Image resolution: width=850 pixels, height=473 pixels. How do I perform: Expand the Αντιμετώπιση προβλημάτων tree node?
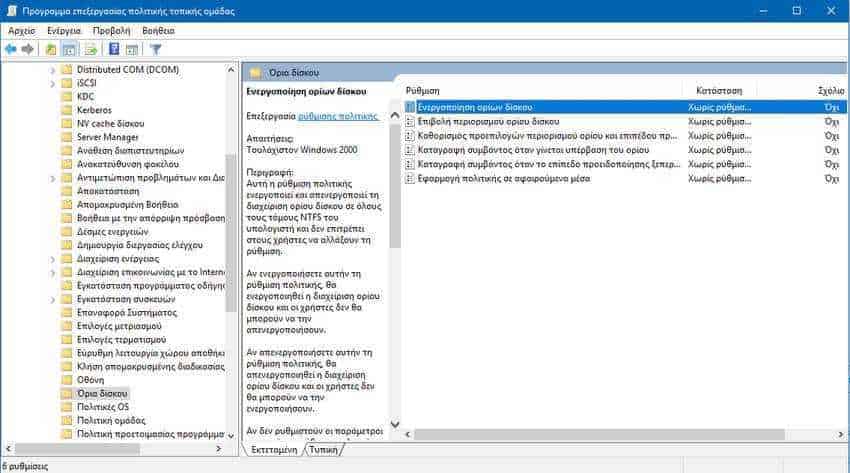(x=53, y=178)
